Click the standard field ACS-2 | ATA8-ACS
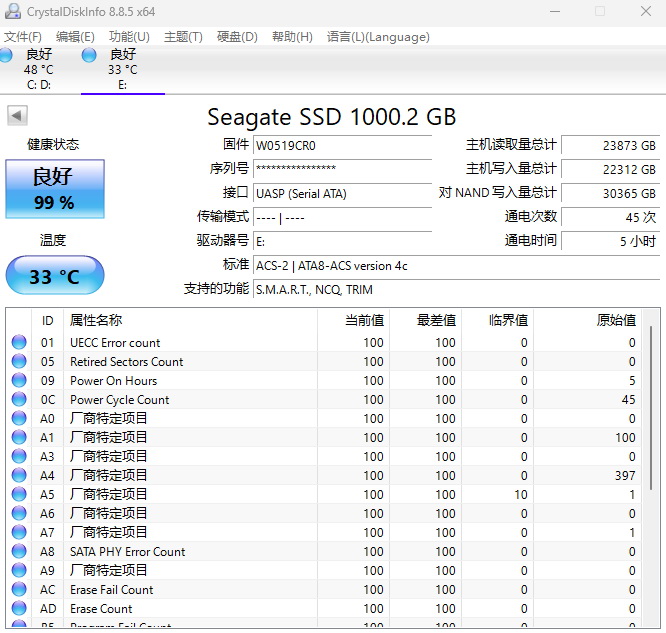666x633 pixels. pos(456,266)
